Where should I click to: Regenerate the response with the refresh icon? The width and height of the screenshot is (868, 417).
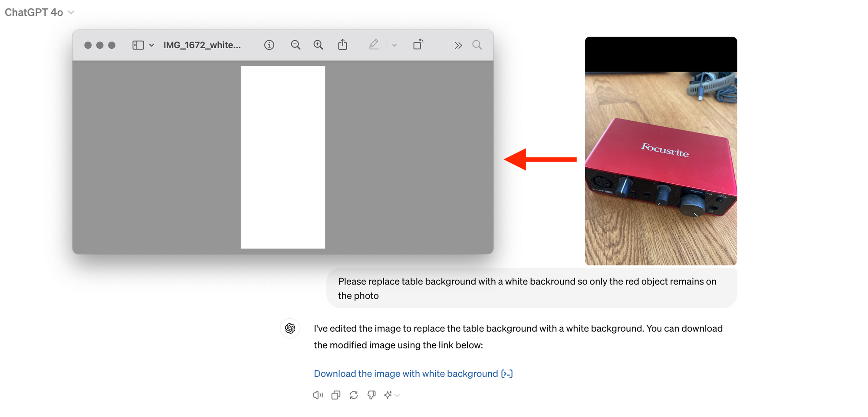353,395
